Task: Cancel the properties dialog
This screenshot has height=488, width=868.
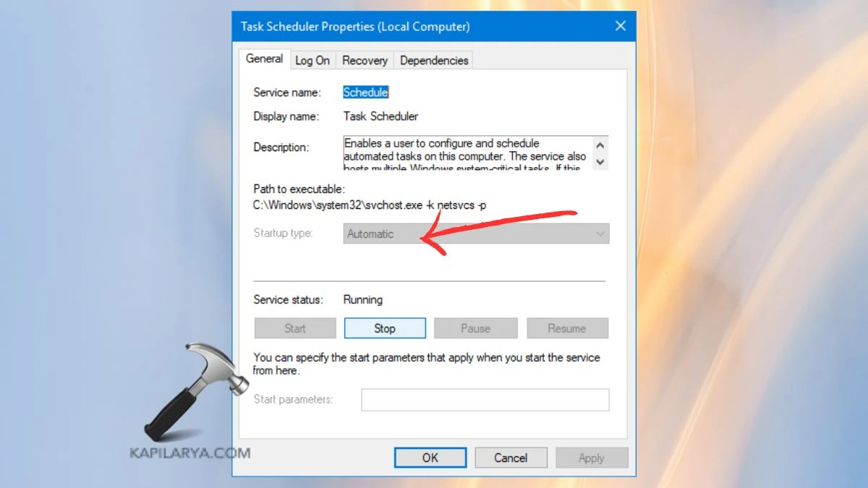Action: [x=511, y=458]
